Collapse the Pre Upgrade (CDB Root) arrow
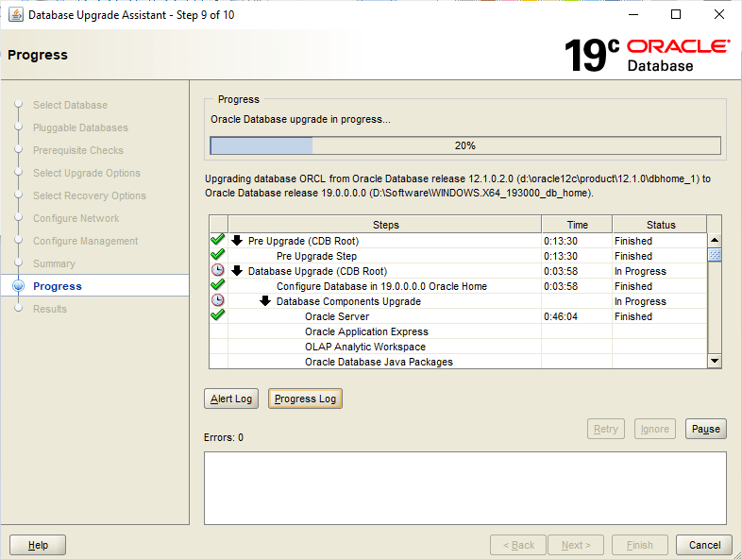Viewport: 742px width, 560px height. (x=237, y=241)
